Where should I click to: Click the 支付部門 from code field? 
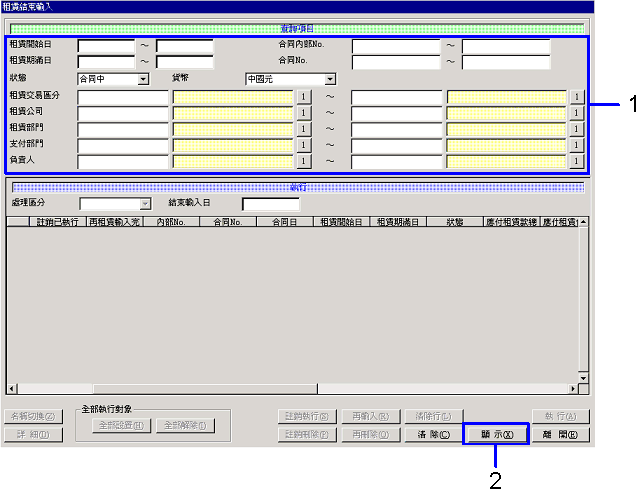[x=122, y=145]
